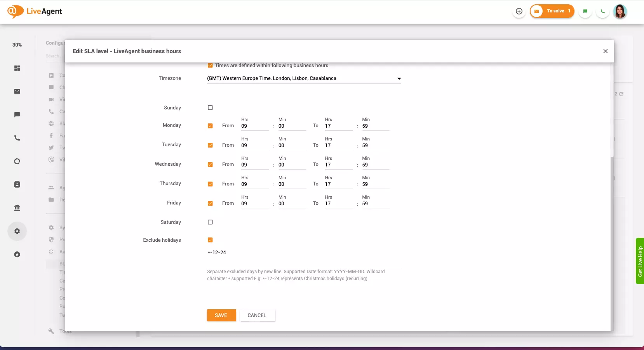
Task: Disable the Exclude holidays option
Action: pos(210,240)
